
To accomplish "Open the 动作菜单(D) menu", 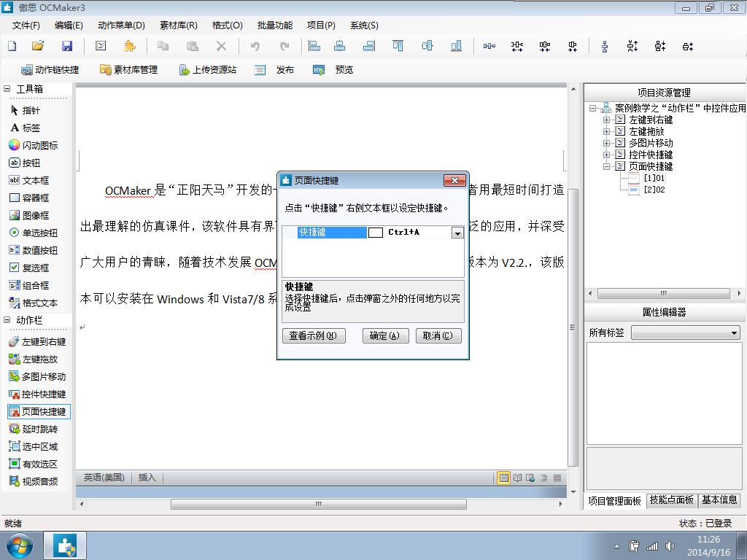I will [121, 26].
